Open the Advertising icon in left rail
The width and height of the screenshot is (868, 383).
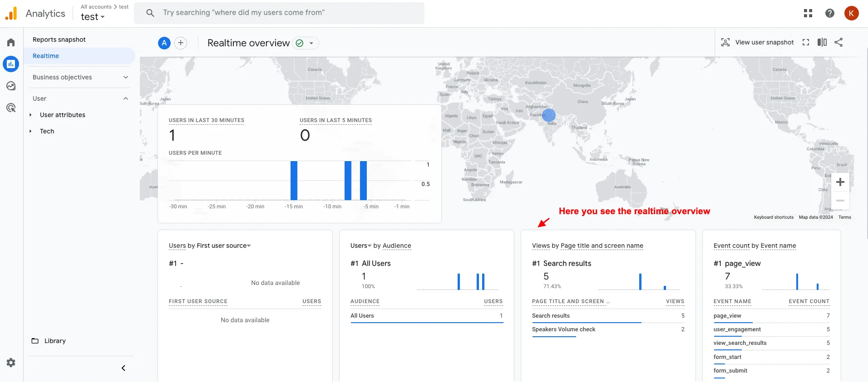click(11, 108)
